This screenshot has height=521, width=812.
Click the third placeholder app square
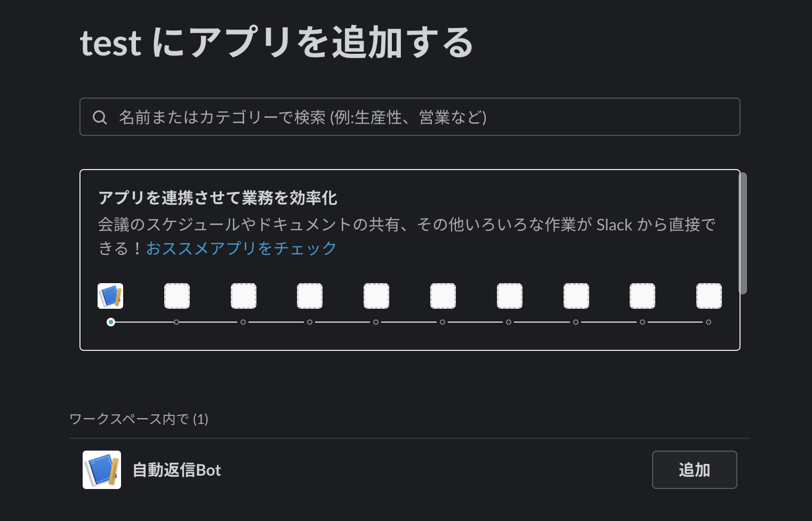click(x=243, y=295)
